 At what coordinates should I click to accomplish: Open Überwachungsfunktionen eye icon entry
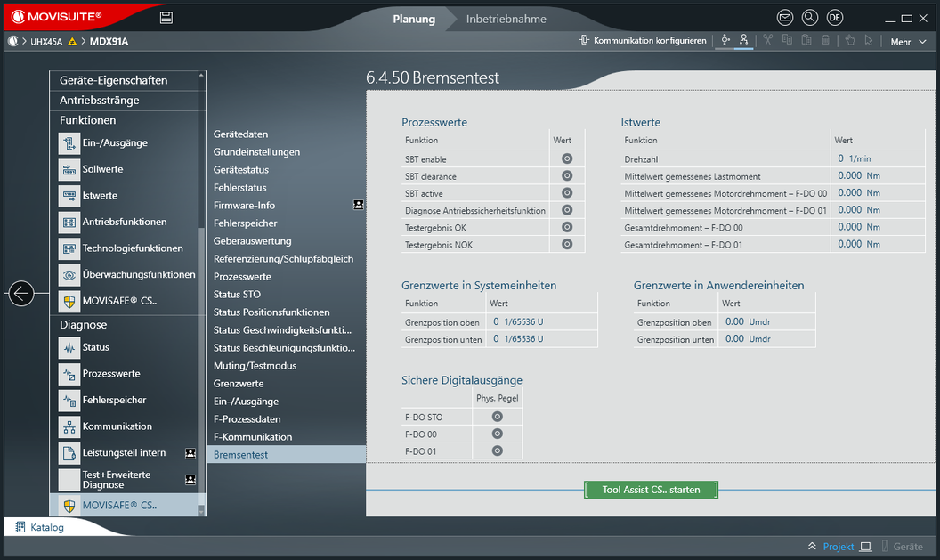[138, 275]
